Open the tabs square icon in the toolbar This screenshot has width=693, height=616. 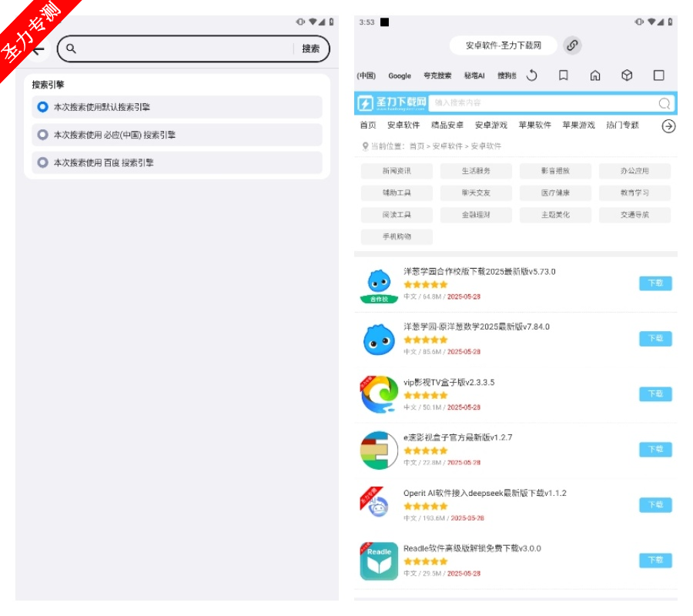pyautogui.click(x=658, y=75)
